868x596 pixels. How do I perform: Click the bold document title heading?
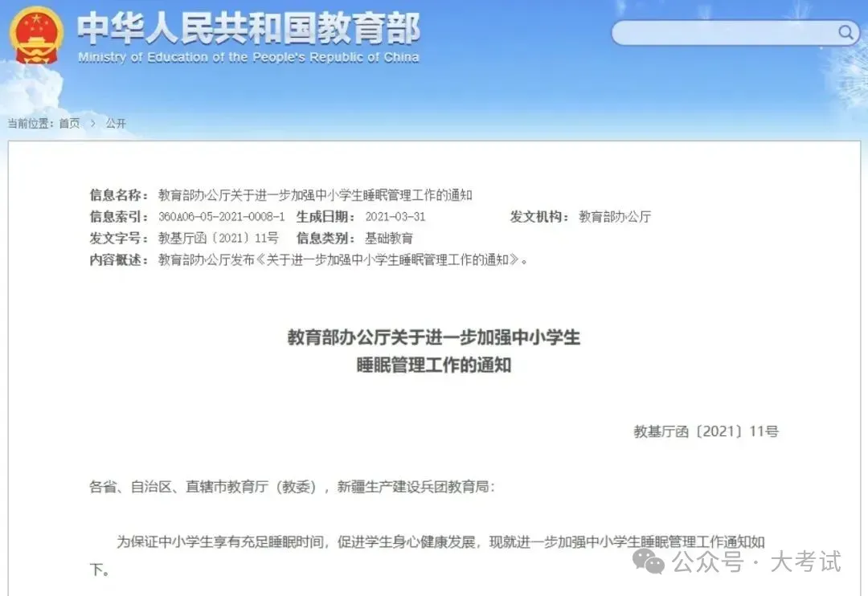[433, 351]
